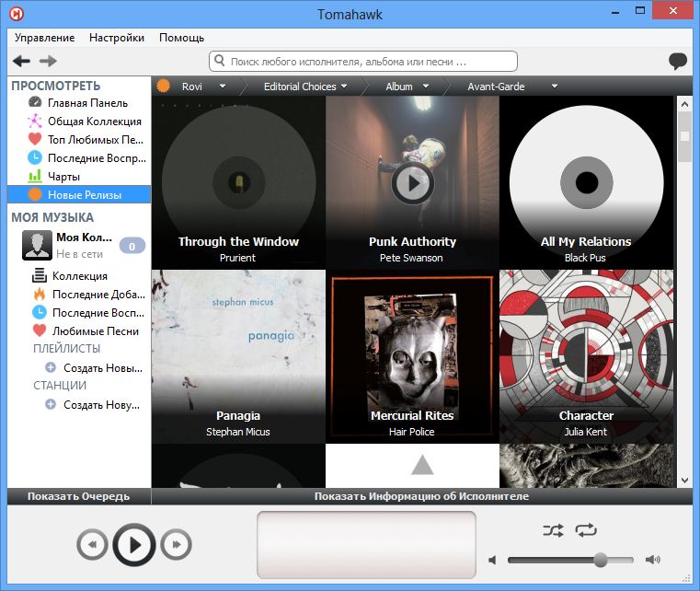Image resolution: width=700 pixels, height=591 pixels.
Task: Click in the search input field
Action: (x=363, y=61)
